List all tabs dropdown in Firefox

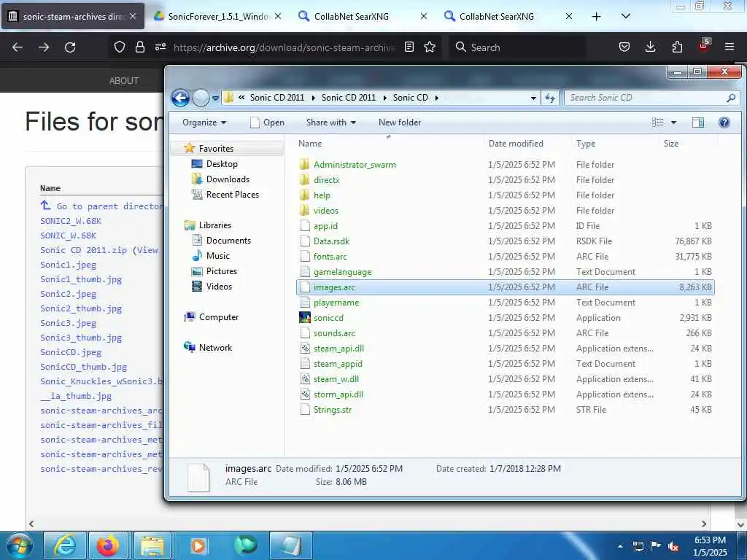tap(626, 16)
